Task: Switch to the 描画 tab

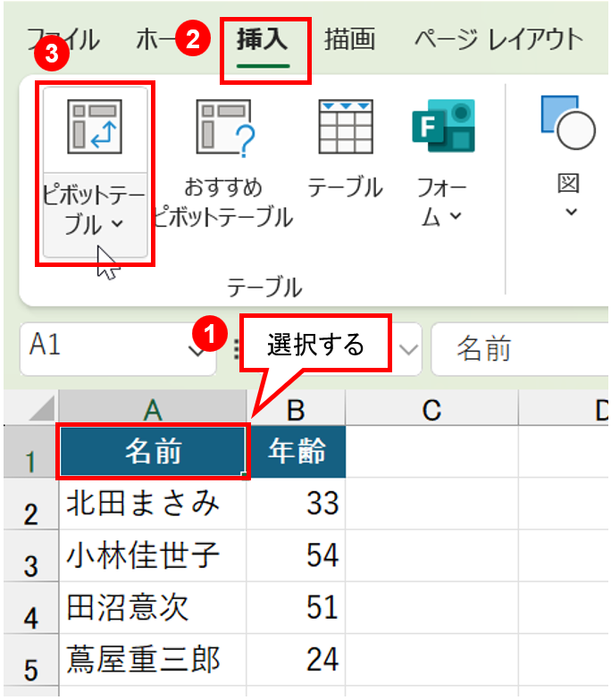Action: click(349, 39)
